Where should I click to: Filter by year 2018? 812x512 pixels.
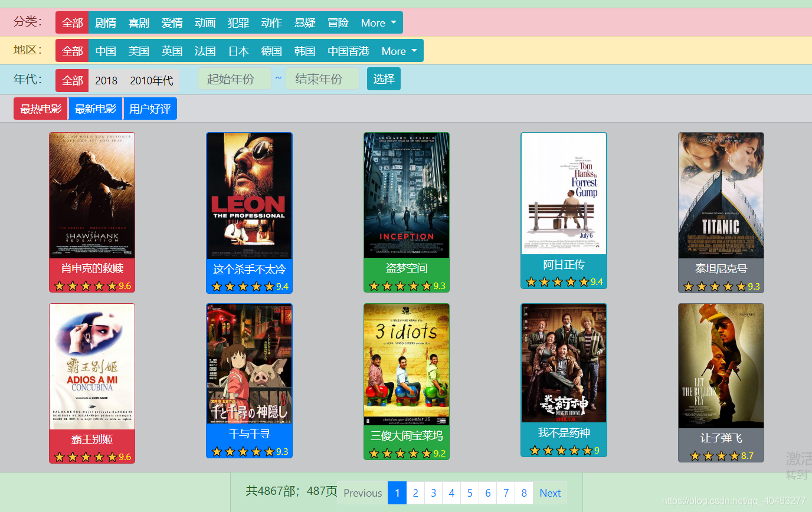[106, 80]
